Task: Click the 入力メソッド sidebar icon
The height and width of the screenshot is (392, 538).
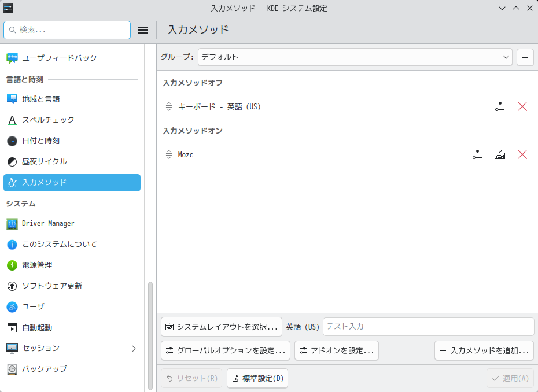Action: (12, 183)
